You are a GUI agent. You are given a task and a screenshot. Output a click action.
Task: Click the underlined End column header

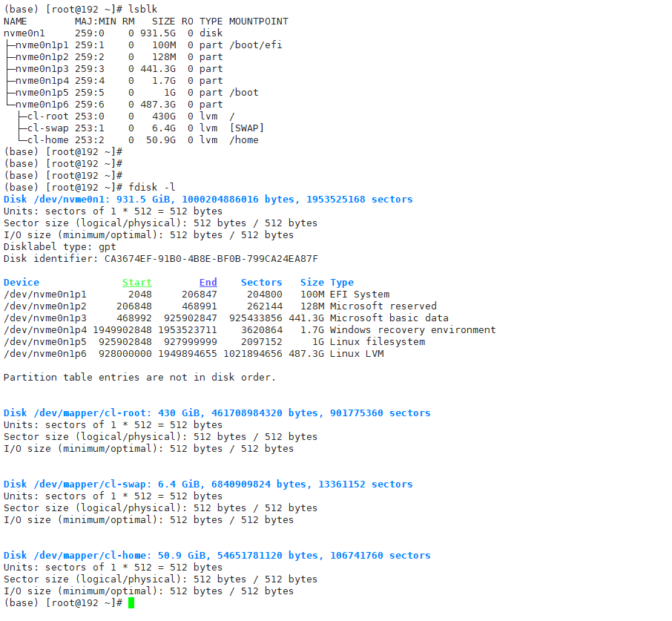coord(208,283)
